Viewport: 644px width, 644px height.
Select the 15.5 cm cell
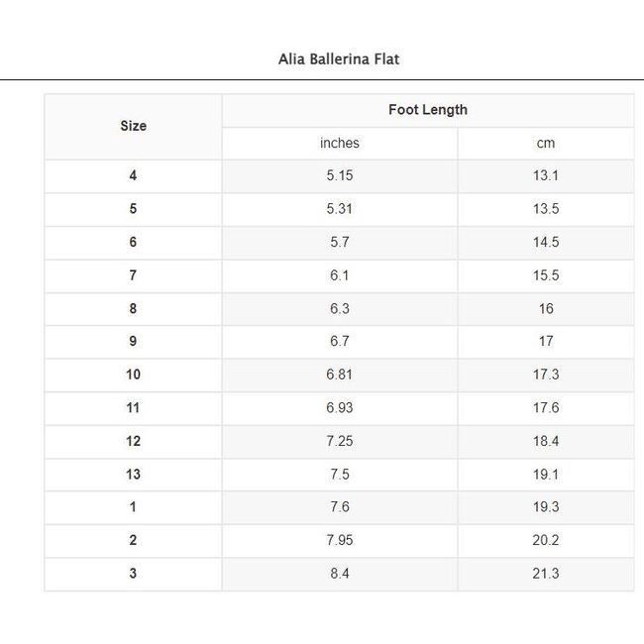tap(545, 275)
